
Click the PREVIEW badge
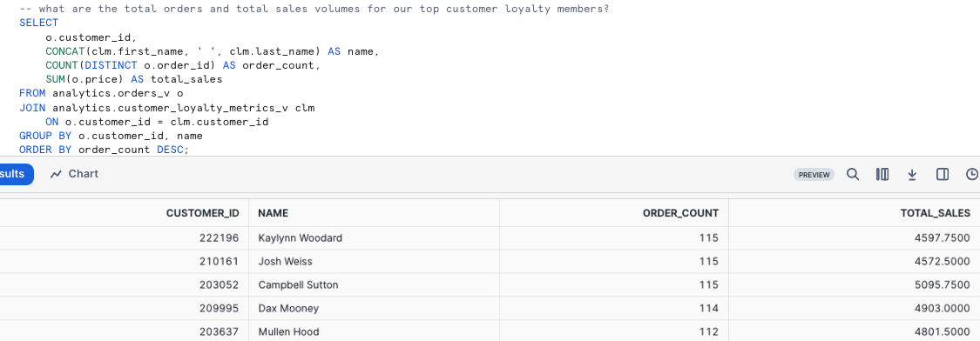click(814, 175)
